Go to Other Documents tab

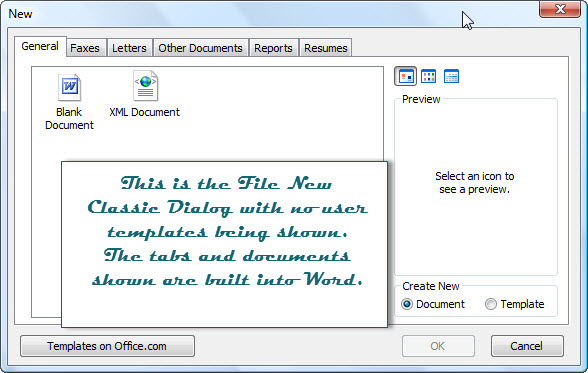[x=201, y=48]
